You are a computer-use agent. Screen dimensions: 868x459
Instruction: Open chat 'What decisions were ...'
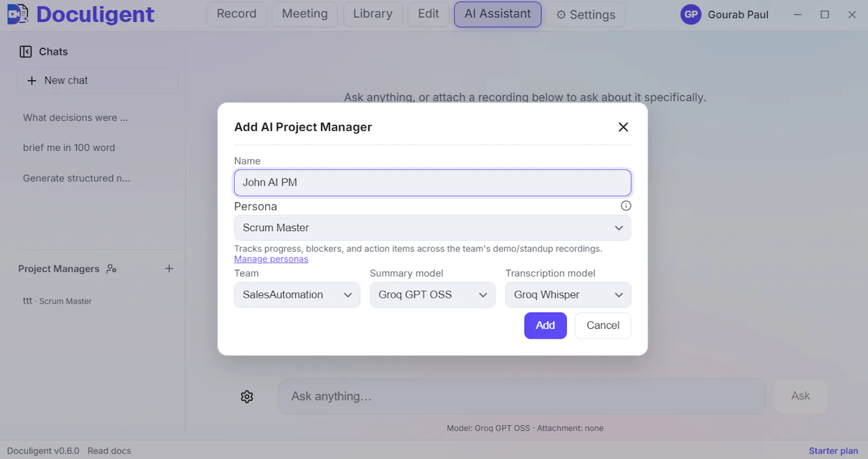(75, 118)
